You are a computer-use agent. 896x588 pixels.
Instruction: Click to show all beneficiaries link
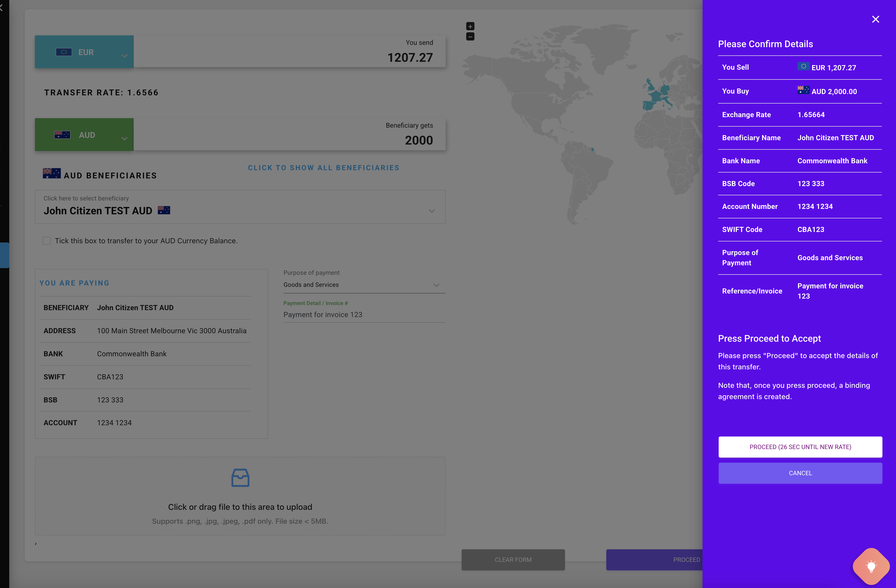(323, 168)
